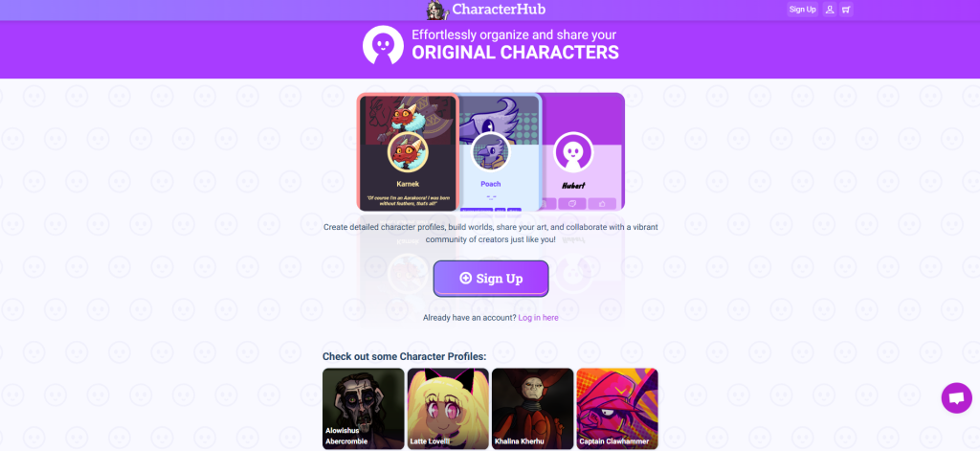
Task: Open Khalina Kherhu character profile
Action: [x=532, y=409]
